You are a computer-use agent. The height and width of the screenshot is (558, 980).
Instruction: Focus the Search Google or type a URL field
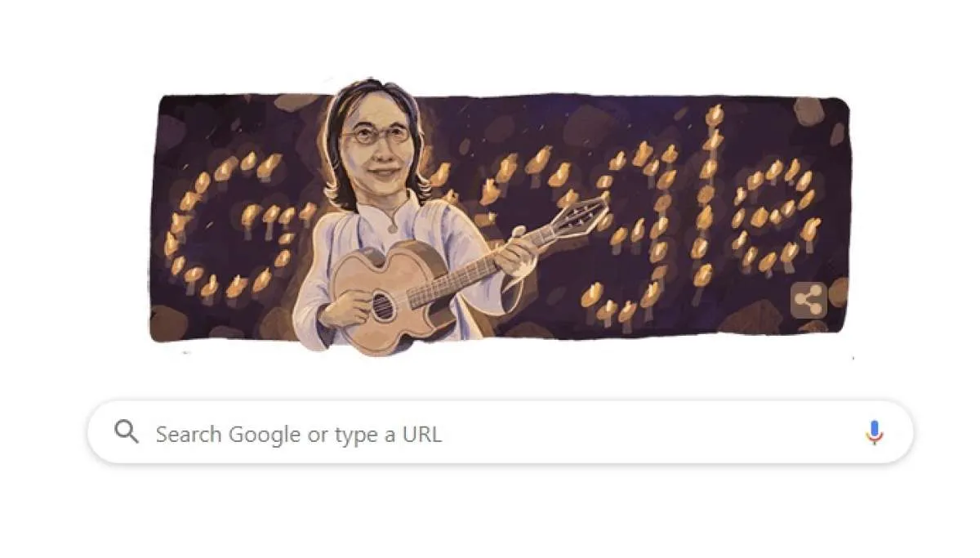(500, 432)
